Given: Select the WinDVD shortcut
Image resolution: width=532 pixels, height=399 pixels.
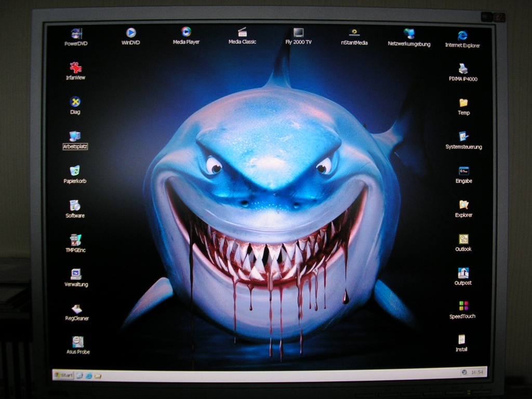Looking at the screenshot, I should (x=131, y=33).
